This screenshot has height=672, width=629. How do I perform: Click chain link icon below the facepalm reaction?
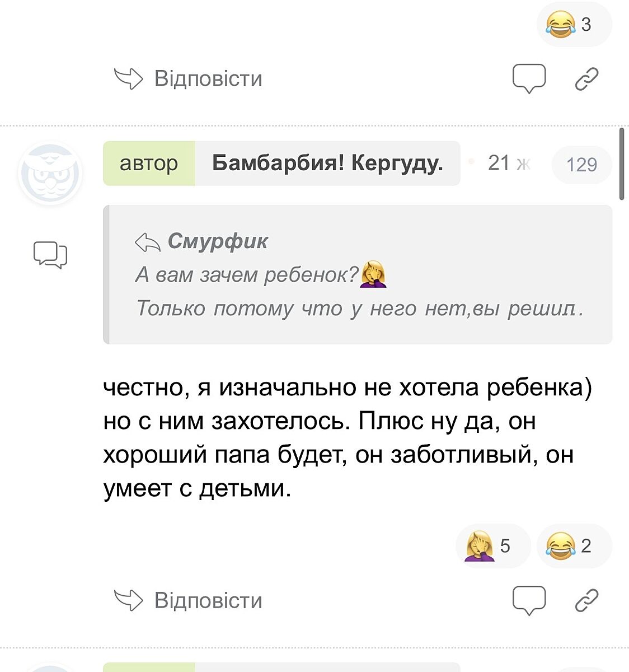pyautogui.click(x=586, y=600)
